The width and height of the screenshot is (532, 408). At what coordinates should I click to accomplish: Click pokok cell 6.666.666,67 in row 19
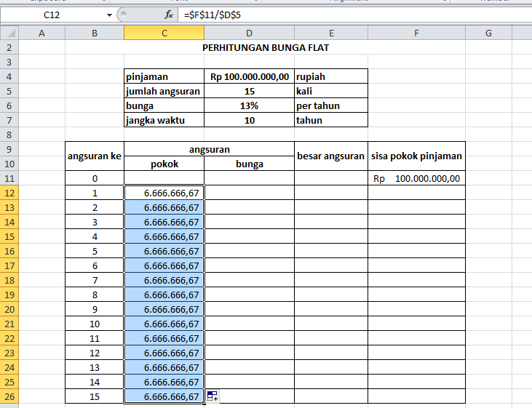click(164, 295)
